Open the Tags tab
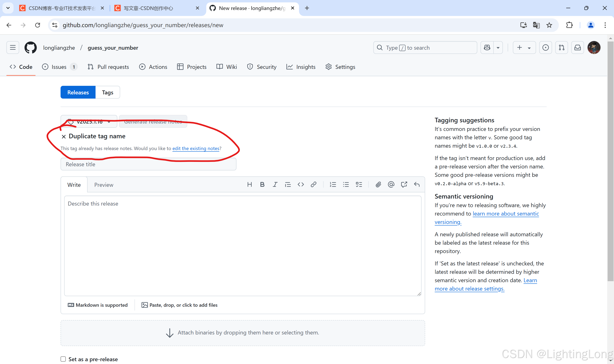 click(107, 92)
